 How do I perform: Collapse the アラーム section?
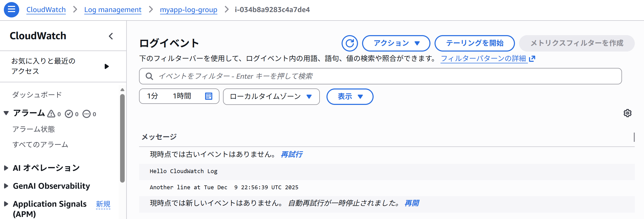click(6, 113)
